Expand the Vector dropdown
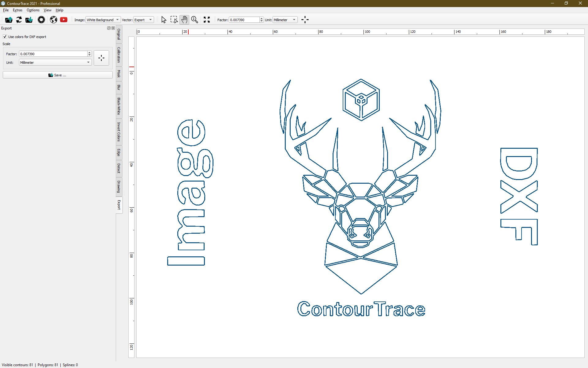The height and width of the screenshot is (368, 588). pyautogui.click(x=150, y=20)
